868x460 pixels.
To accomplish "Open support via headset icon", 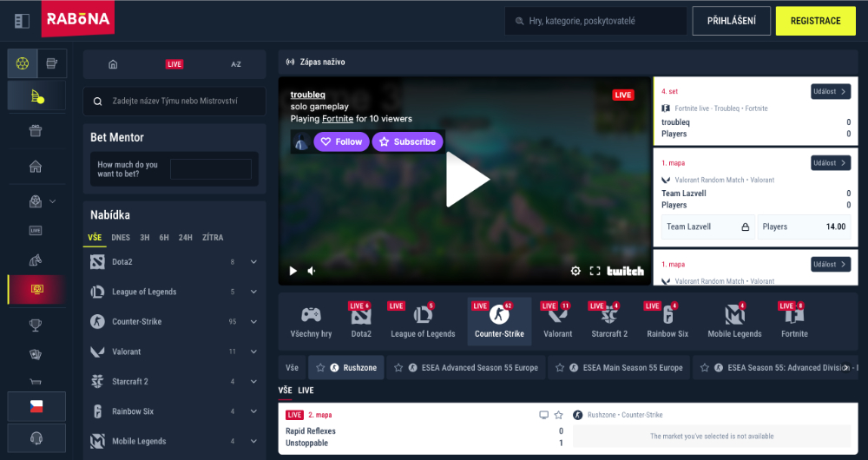I will pos(36,438).
